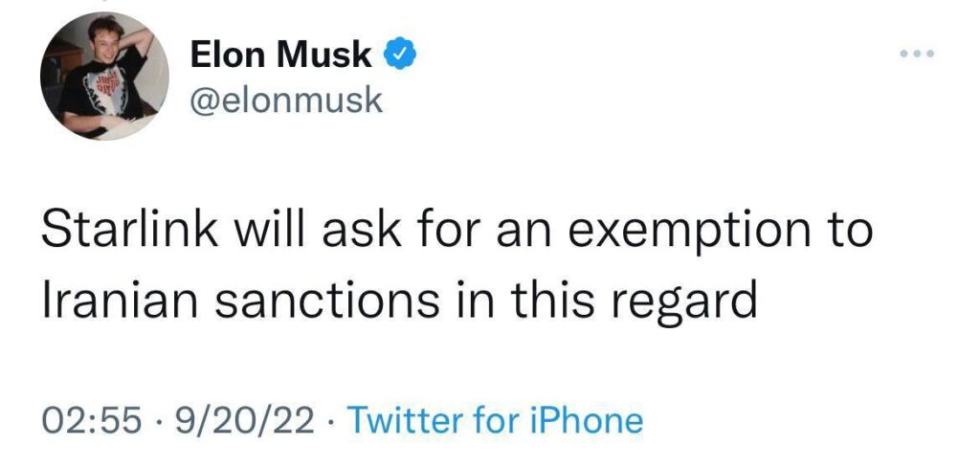Click the 02:55 tweet timestamp

click(x=91, y=420)
